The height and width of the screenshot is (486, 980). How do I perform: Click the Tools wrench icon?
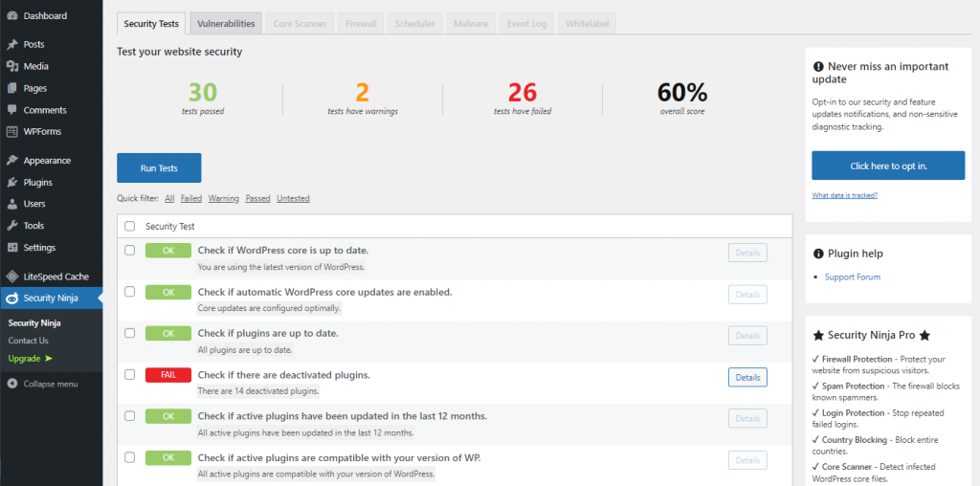[11, 226]
